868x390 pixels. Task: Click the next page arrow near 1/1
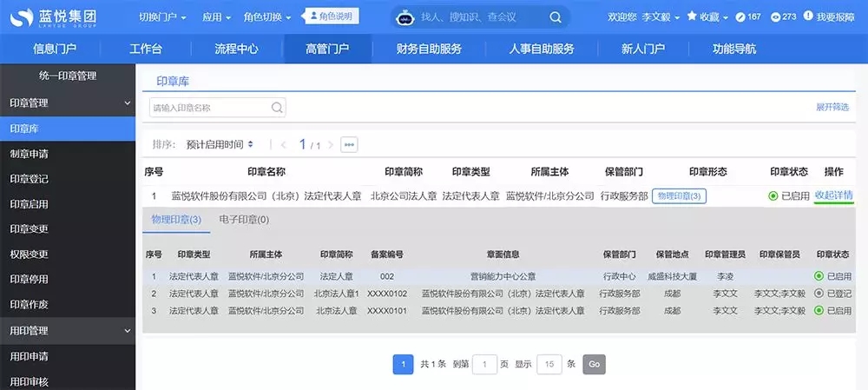point(333,145)
